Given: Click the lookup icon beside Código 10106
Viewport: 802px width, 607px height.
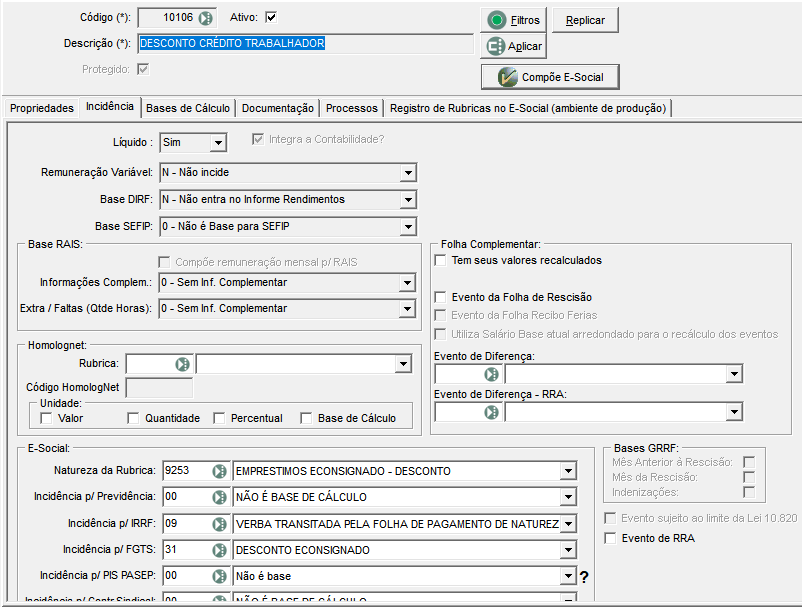Looking at the screenshot, I should coord(206,18).
